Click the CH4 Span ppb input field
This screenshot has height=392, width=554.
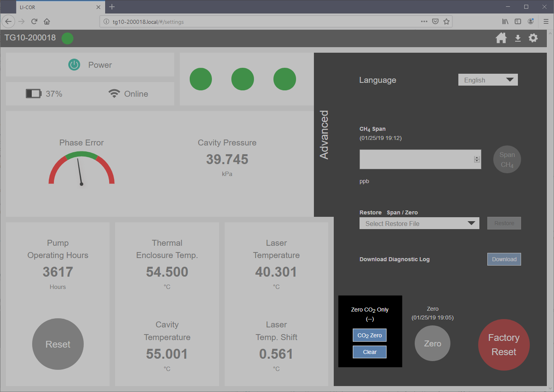tap(417, 159)
